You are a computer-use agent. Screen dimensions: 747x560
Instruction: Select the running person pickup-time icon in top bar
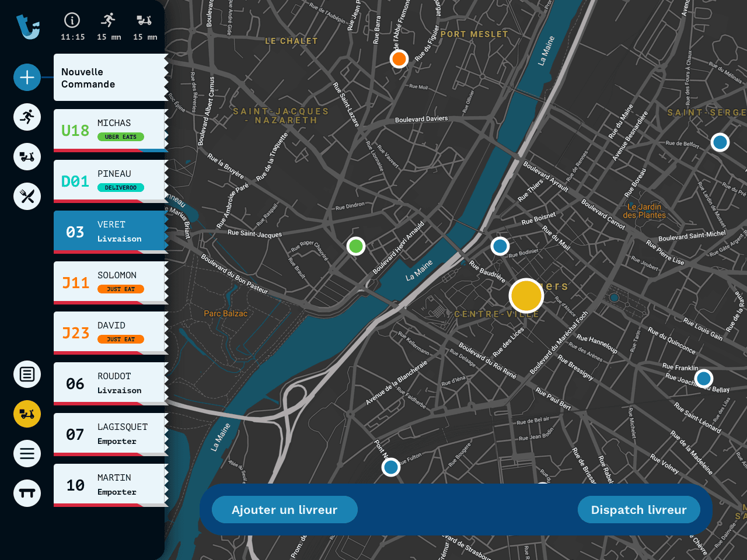(108, 20)
